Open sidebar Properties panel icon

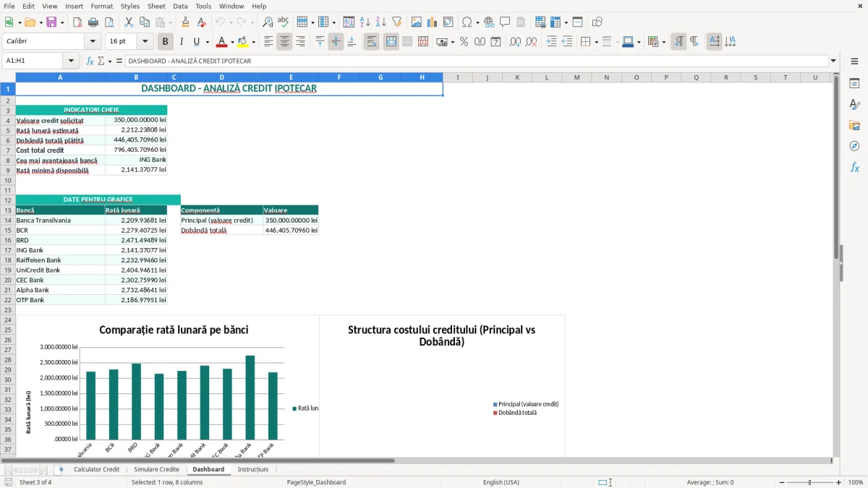pos(854,83)
